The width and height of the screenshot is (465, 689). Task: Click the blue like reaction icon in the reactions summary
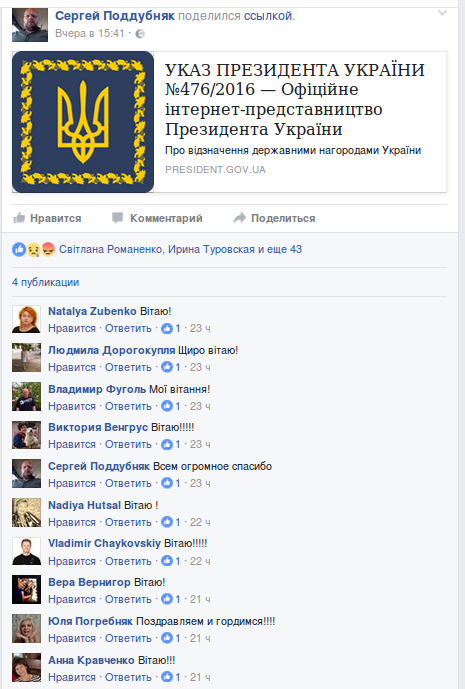coord(19,250)
